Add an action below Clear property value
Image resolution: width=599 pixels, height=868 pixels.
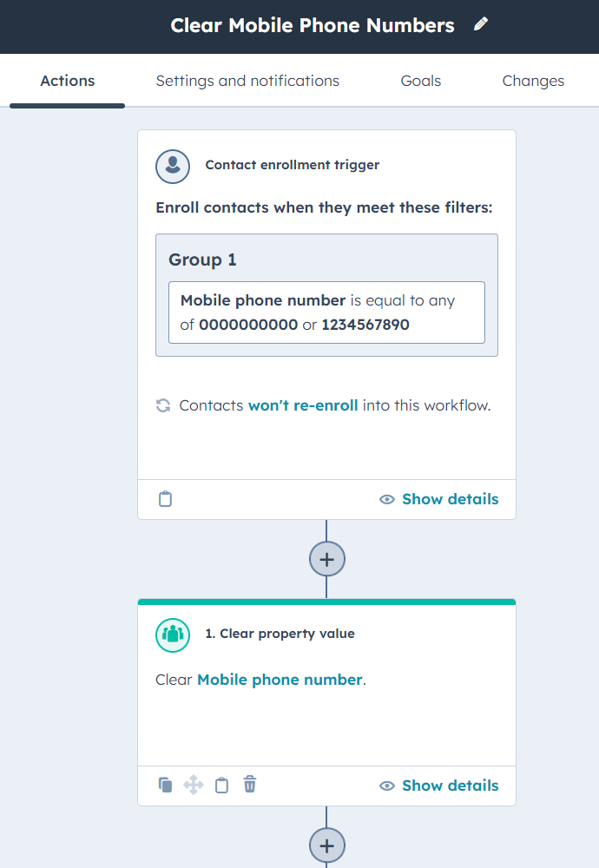pos(326,845)
